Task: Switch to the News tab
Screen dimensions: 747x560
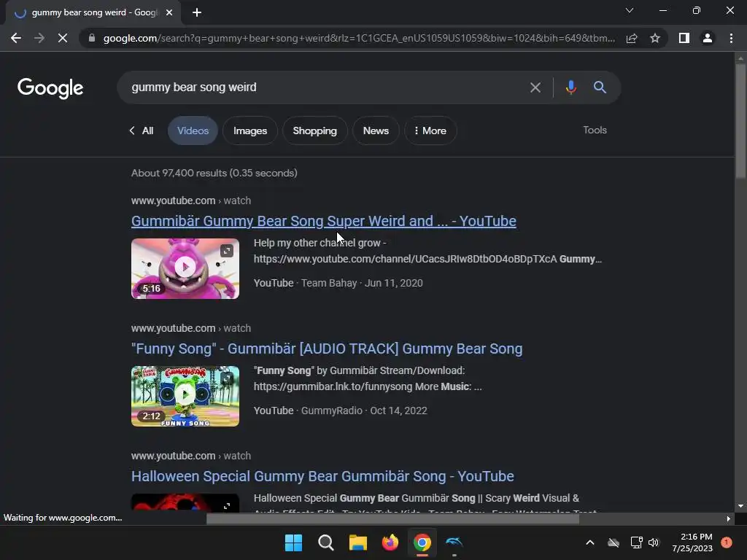Action: pos(376,131)
